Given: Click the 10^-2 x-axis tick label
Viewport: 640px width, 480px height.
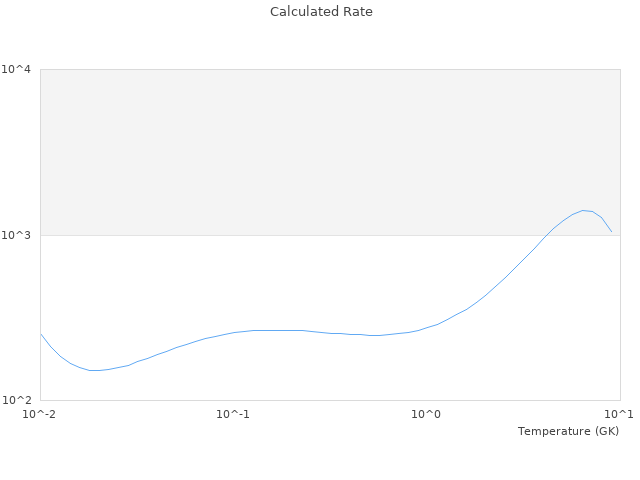Looking at the screenshot, I should [x=40, y=414].
